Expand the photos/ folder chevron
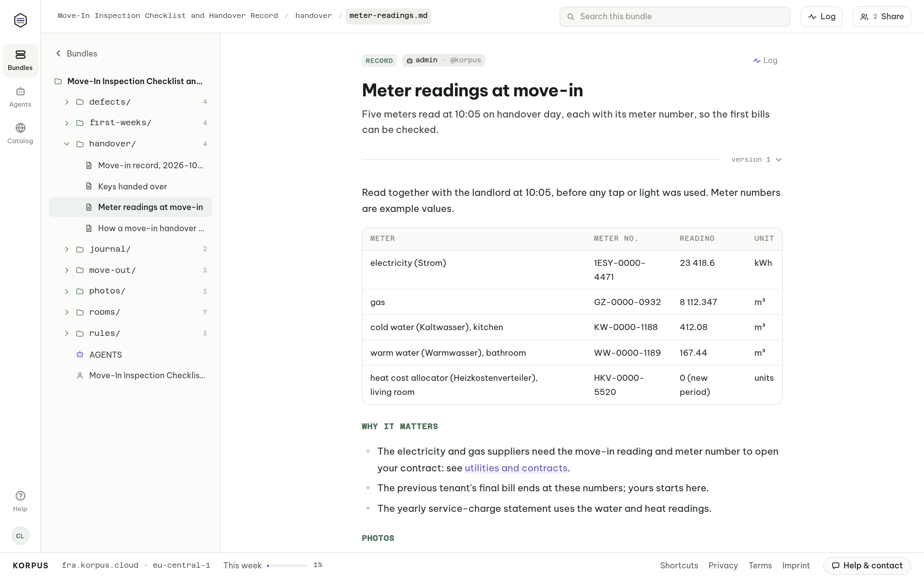The image size is (924, 578). (67, 291)
